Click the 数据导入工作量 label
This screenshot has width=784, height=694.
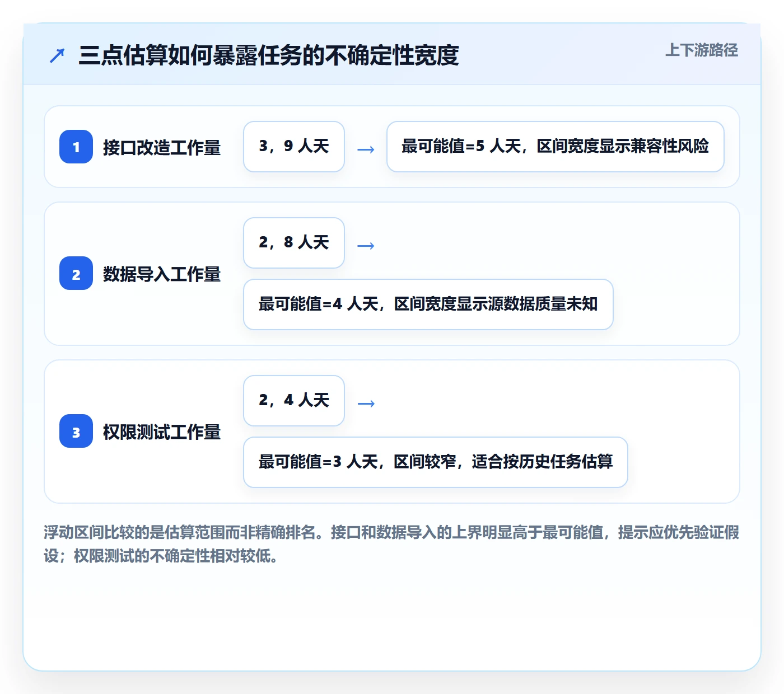[x=162, y=274]
